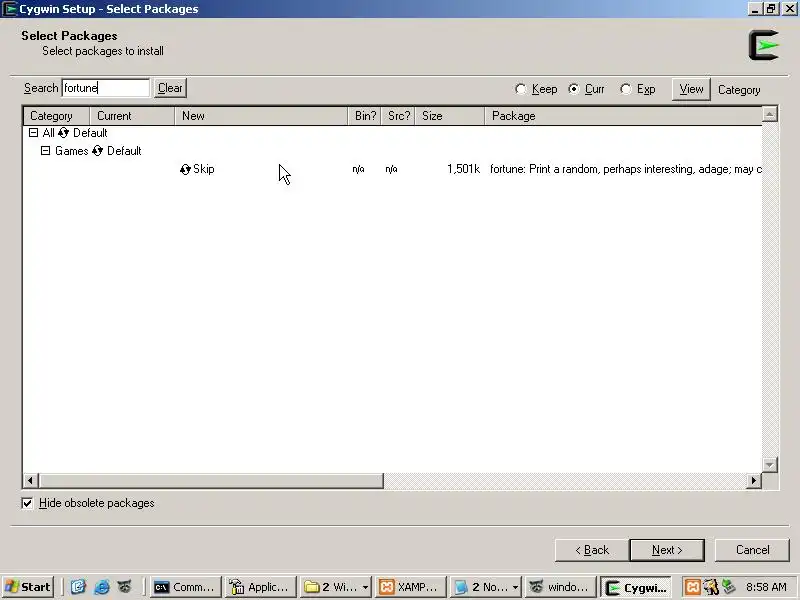Click XAMPP icon in system tray

coord(692,587)
